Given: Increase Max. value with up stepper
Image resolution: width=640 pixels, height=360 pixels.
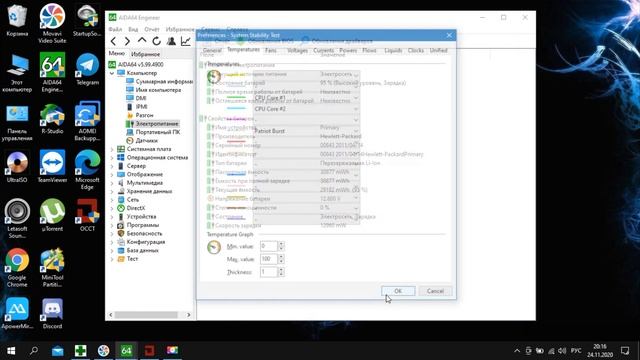Looking at the screenshot, I should click(281, 256).
